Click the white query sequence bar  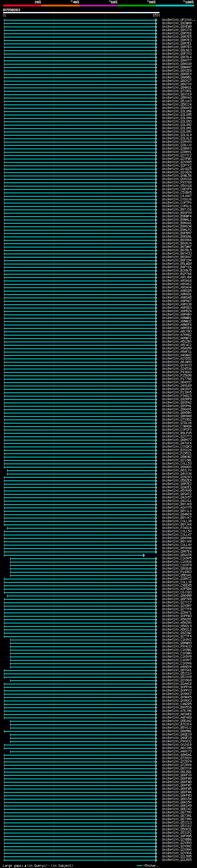tap(81, 13)
